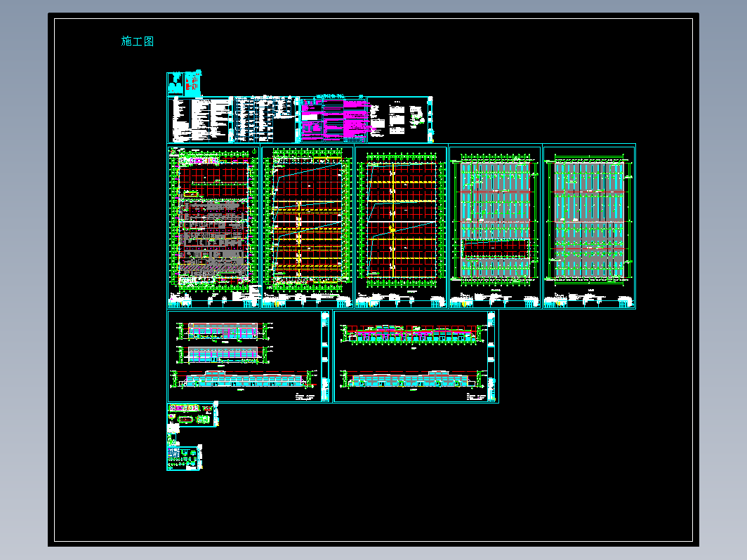747x560 pixels.
Task: Open the third plan sheet with cyan diagonals
Action: coord(401,226)
